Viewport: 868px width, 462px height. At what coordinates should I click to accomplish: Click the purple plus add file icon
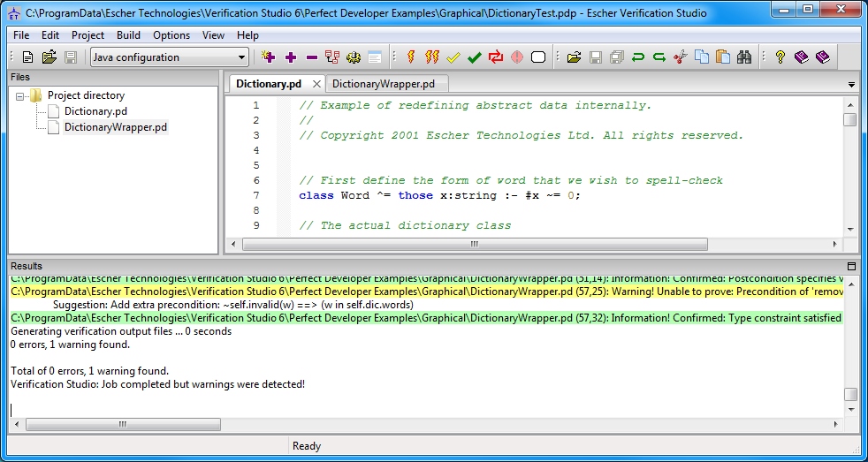pos(291,57)
